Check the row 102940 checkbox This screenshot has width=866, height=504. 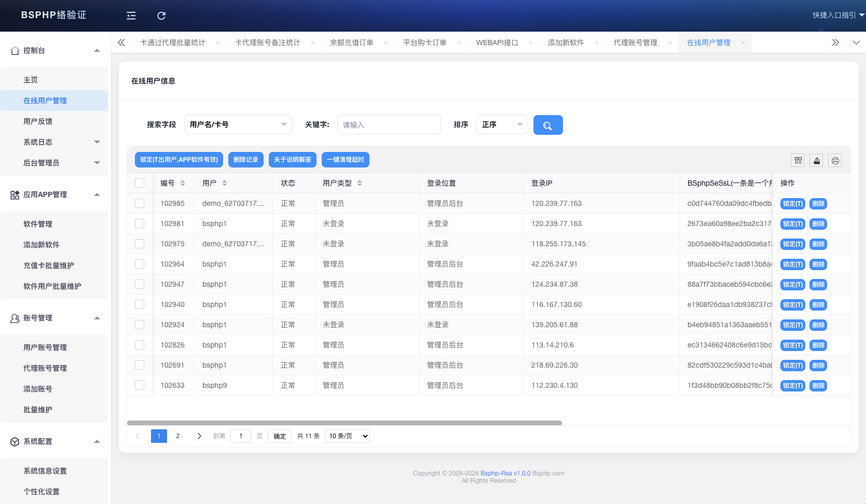pos(140,304)
